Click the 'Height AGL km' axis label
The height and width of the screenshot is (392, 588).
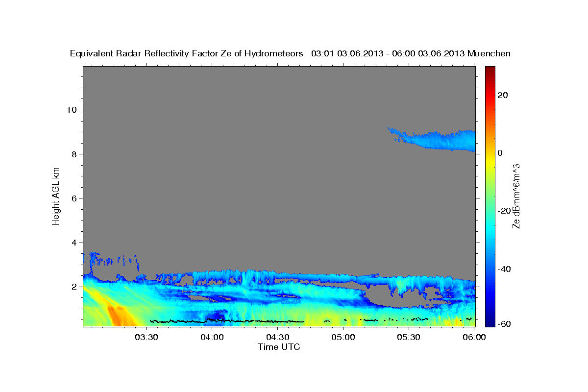tap(56, 196)
